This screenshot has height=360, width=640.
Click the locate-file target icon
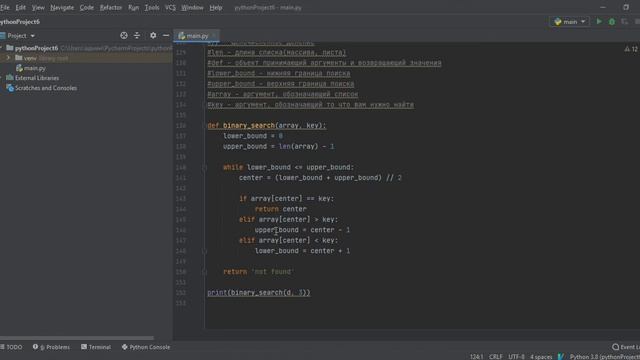point(124,36)
